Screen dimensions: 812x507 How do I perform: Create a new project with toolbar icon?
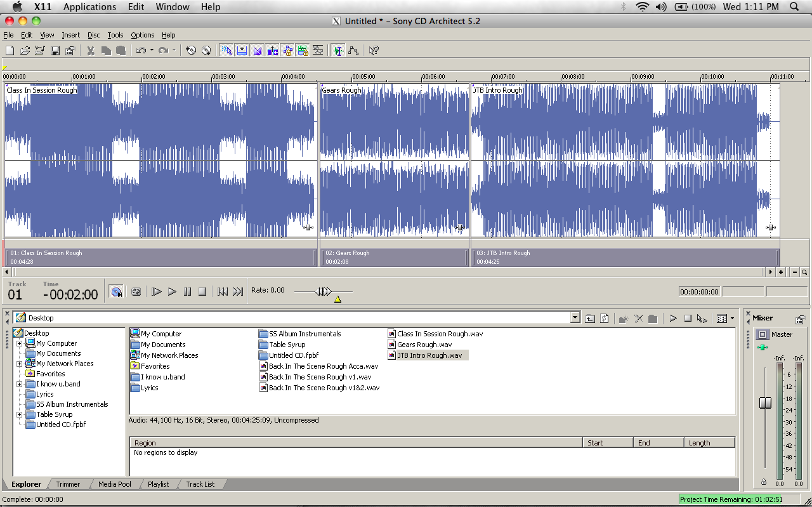tap(10, 51)
